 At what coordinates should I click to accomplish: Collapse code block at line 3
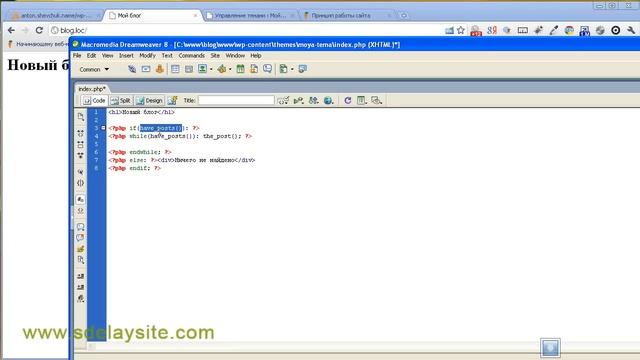pos(103,128)
